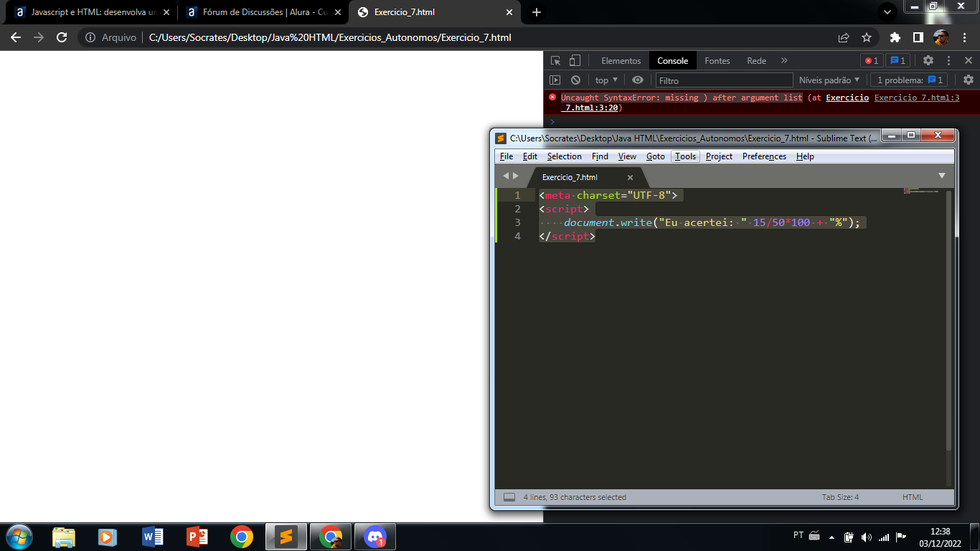Open the top JavaScript context dropdown
This screenshot has width=980, height=551.
[606, 80]
